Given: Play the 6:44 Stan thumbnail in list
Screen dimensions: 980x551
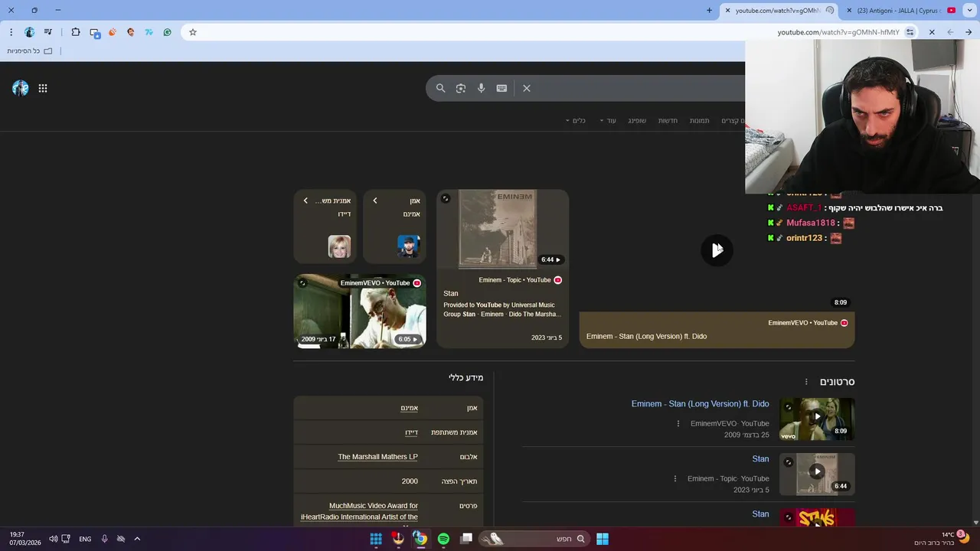Looking at the screenshot, I should (x=817, y=474).
